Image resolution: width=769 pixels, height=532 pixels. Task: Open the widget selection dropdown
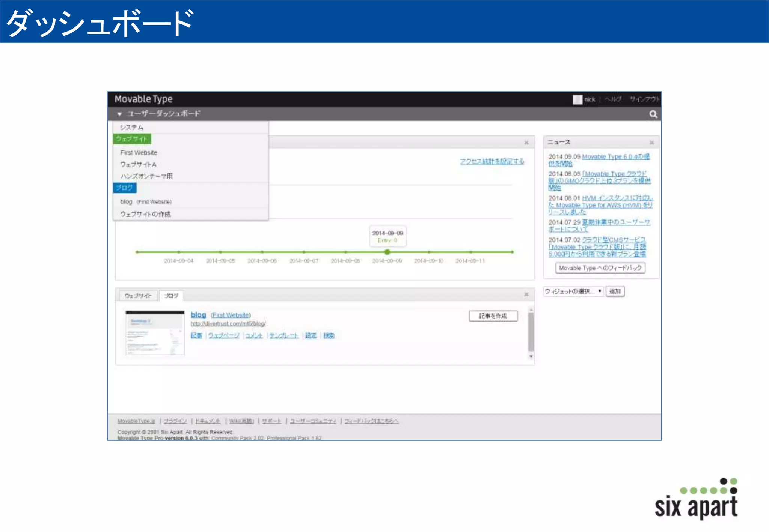coord(573,291)
